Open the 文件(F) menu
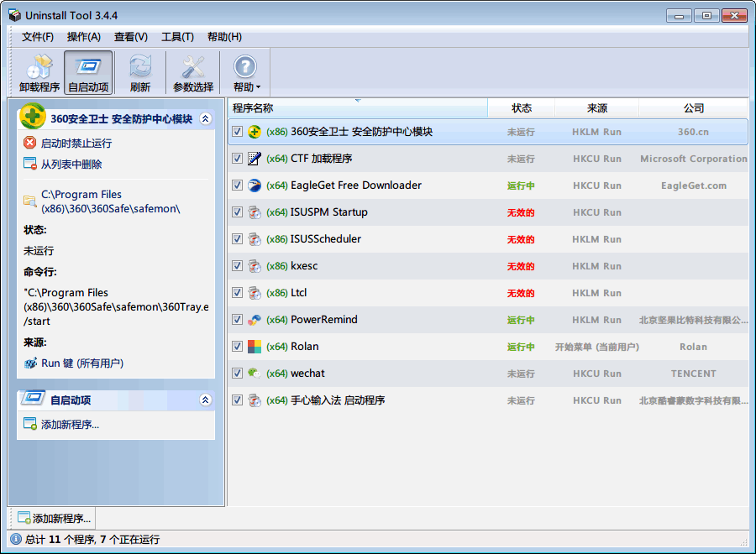 [x=38, y=37]
